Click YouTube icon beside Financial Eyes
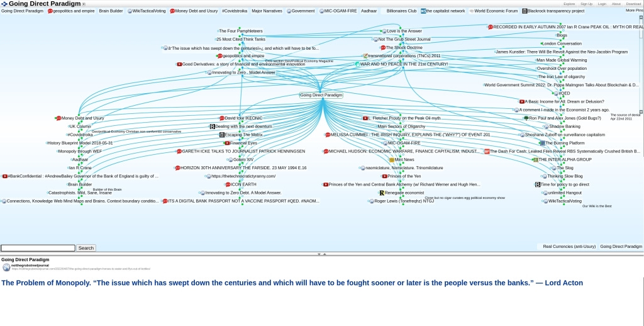This screenshot has width=644, height=326. tap(227, 143)
